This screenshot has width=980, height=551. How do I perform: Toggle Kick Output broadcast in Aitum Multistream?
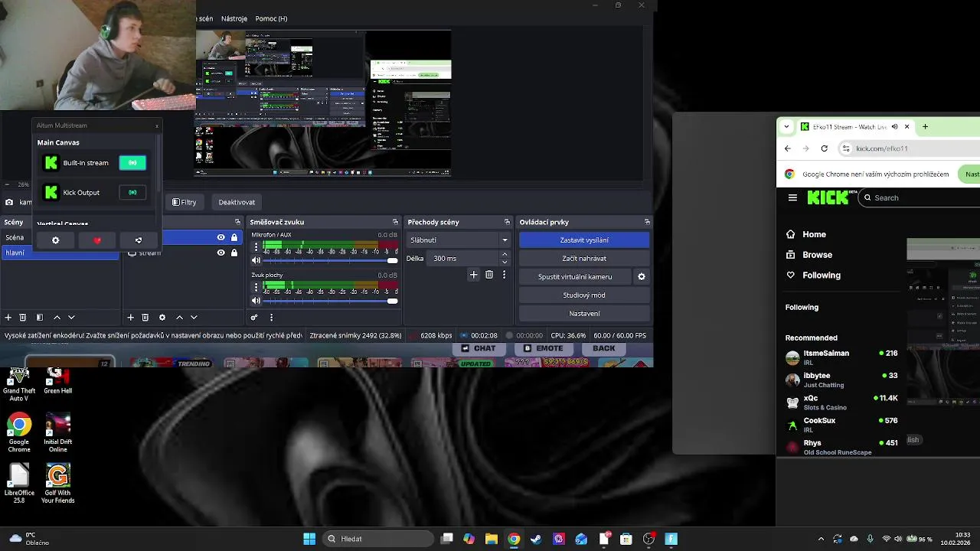click(x=132, y=193)
